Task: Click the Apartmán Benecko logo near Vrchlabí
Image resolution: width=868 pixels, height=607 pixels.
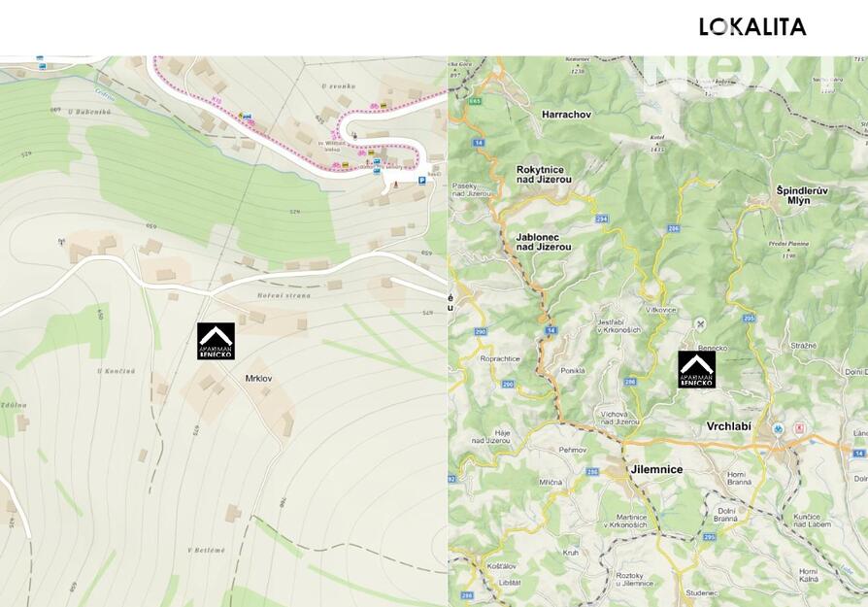Action: [697, 369]
